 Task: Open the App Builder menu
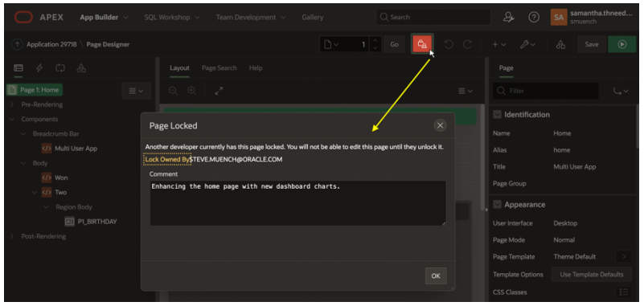point(104,17)
